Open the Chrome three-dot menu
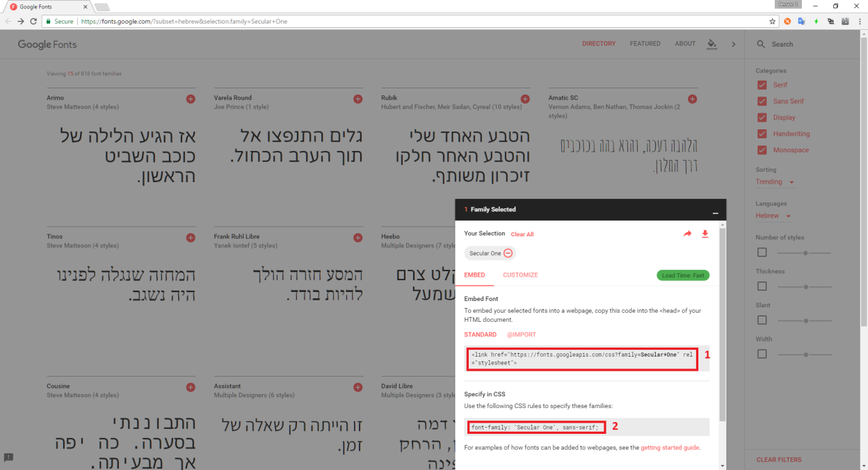 tap(860, 22)
